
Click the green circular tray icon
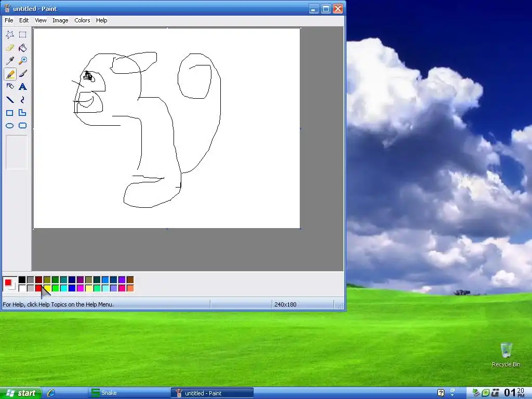[486, 393]
